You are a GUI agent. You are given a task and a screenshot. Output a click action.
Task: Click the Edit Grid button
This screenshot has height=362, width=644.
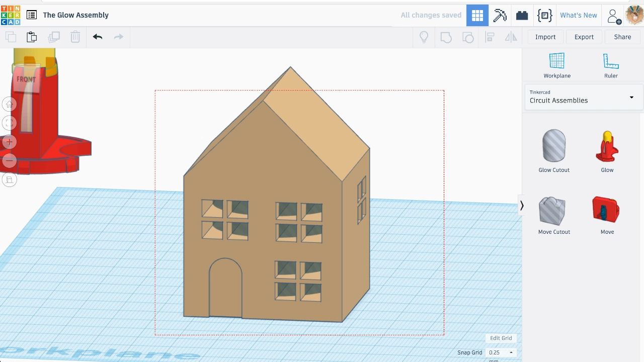tap(501, 338)
